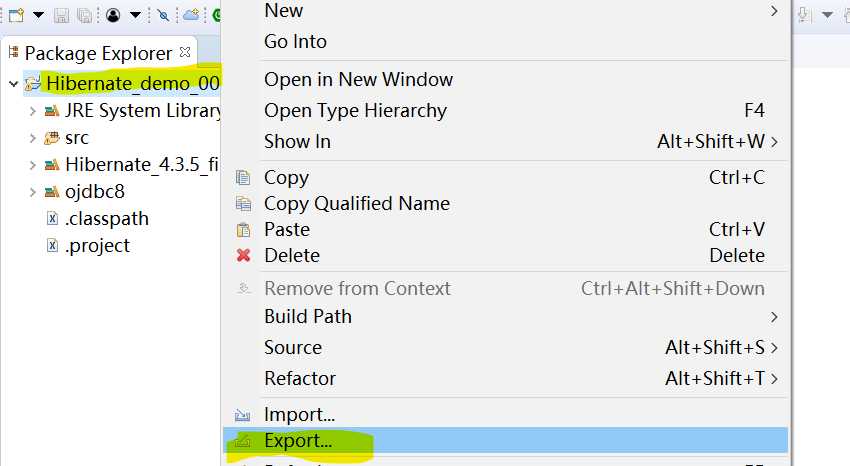Switch to the Package Explorer tab
This screenshot has height=466, width=850.
98,52
